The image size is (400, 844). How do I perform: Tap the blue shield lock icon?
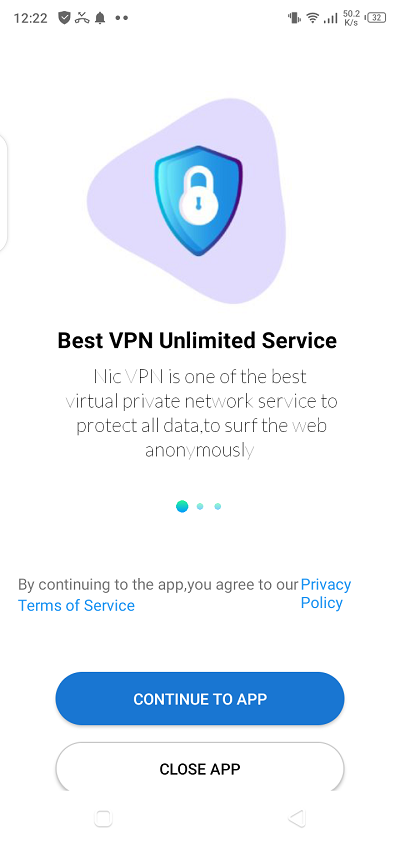pyautogui.click(x=198, y=200)
